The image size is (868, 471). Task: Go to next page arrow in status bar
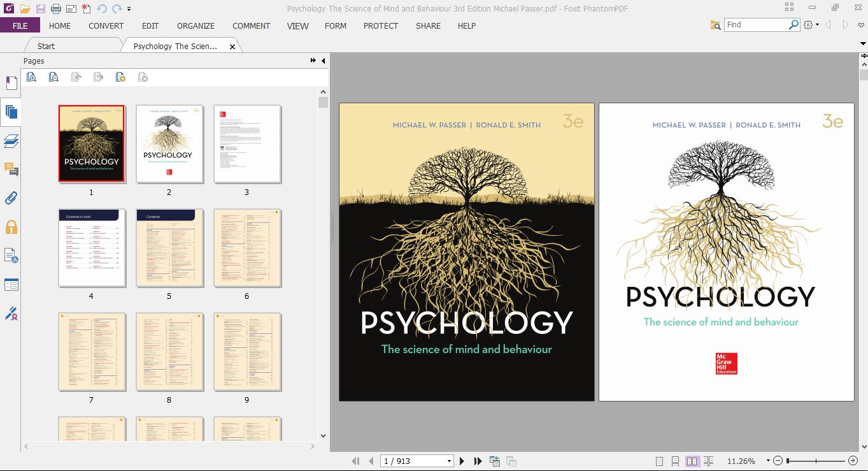tap(463, 461)
